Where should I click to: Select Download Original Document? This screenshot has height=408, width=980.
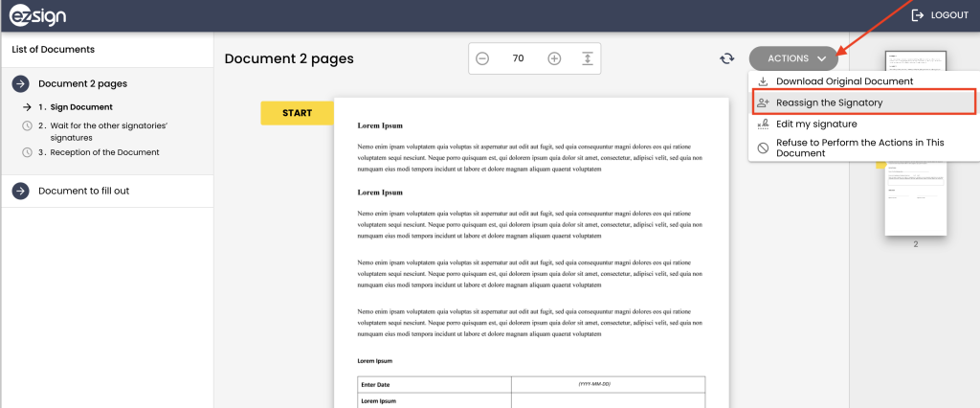[x=844, y=81]
